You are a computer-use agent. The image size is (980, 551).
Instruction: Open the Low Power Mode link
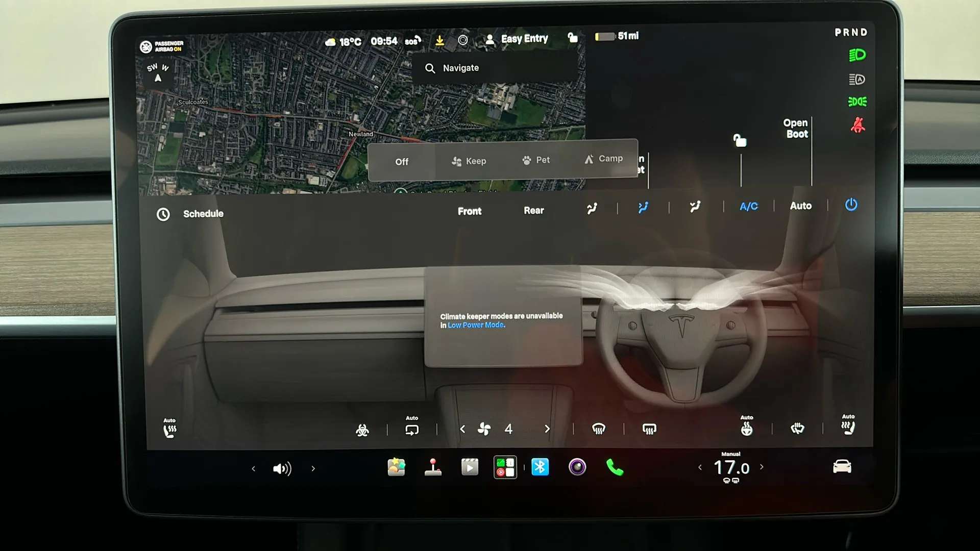coord(476,325)
